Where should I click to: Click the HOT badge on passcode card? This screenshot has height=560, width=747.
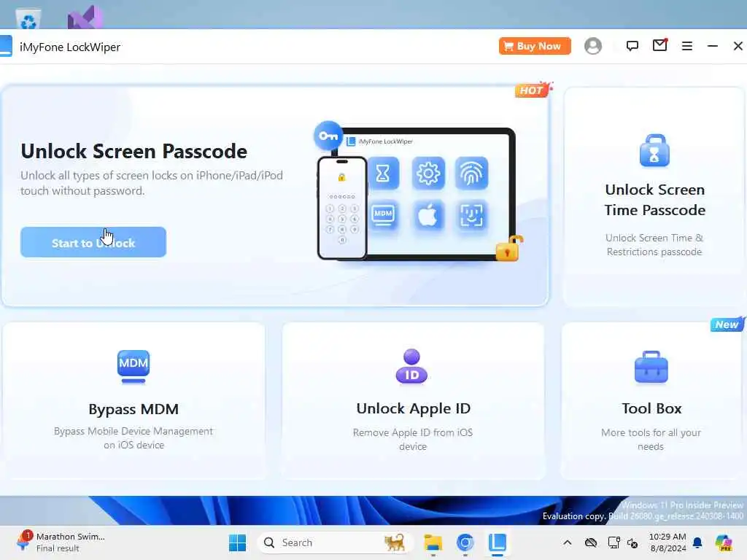(x=533, y=90)
